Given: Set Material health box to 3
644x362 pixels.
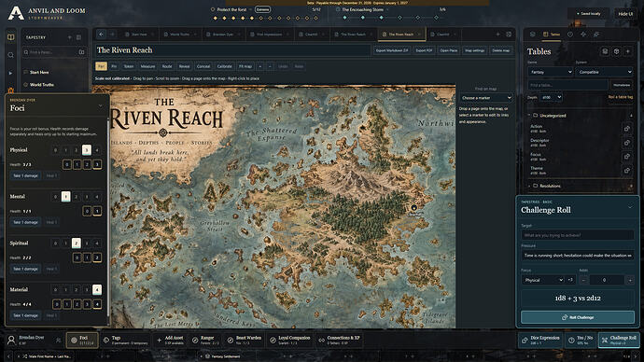Looking at the screenshot, I should tap(87, 304).
